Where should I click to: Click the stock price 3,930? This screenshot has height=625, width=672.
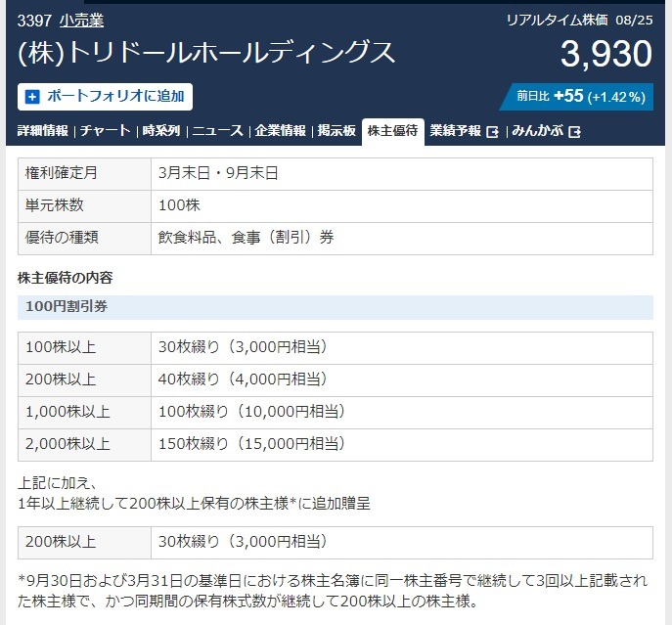[606, 54]
